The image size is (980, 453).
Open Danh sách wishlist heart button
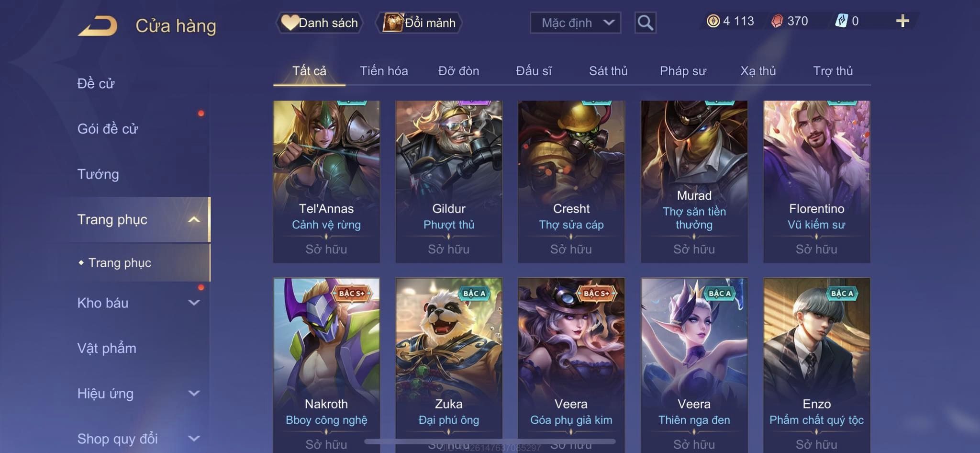319,23
